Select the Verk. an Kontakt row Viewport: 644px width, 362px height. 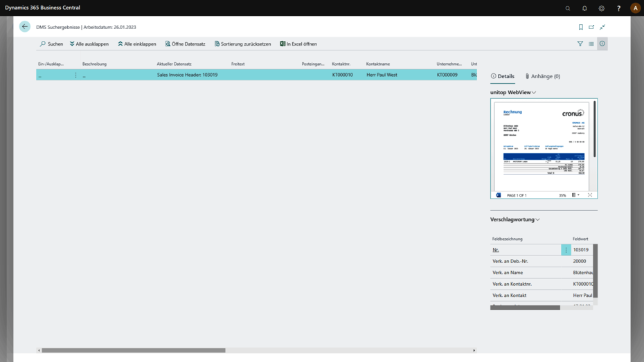pyautogui.click(x=542, y=296)
